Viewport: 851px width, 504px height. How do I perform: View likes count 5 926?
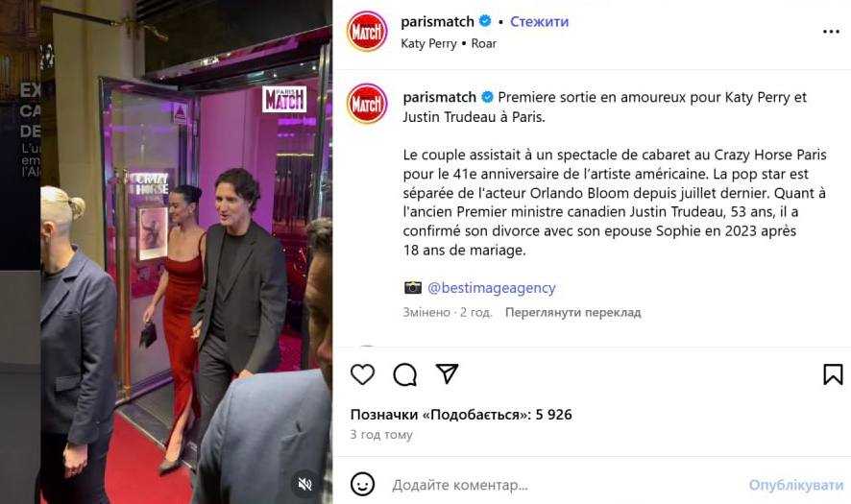461,415
